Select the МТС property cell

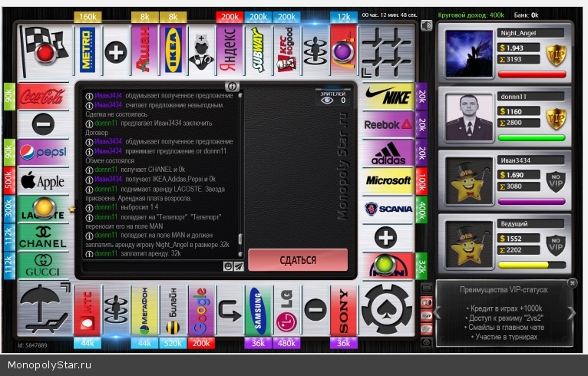(88, 311)
